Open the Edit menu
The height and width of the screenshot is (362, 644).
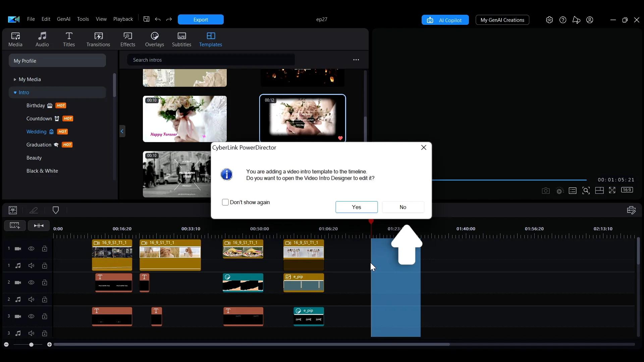(x=46, y=19)
